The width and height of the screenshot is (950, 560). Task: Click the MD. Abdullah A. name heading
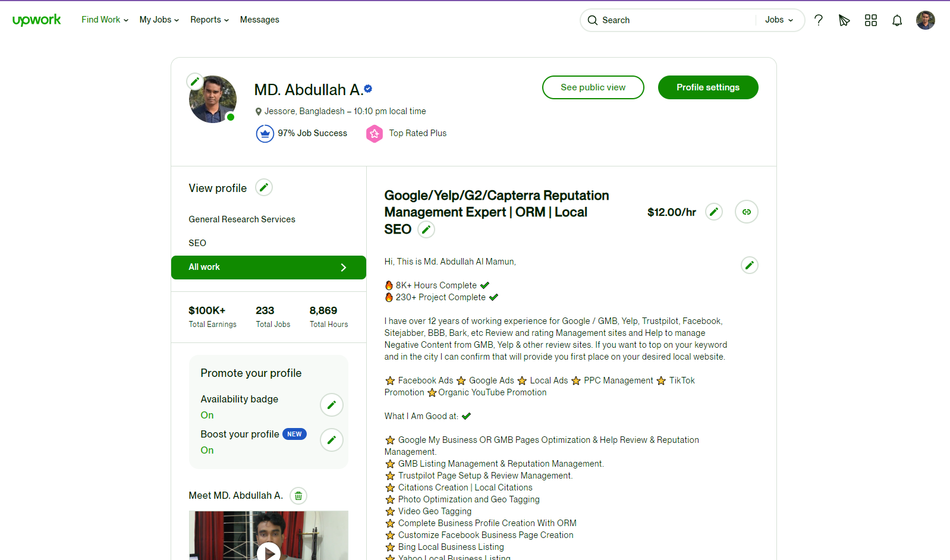click(309, 90)
